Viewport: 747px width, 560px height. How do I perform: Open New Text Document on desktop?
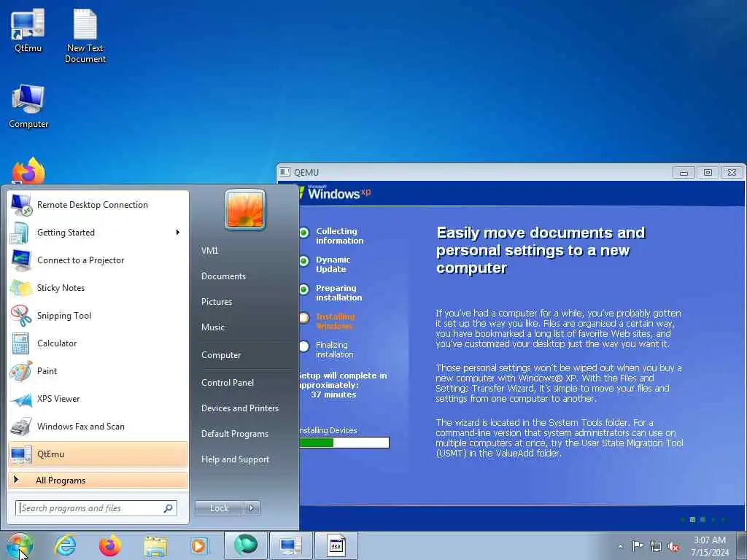pyautogui.click(x=85, y=36)
